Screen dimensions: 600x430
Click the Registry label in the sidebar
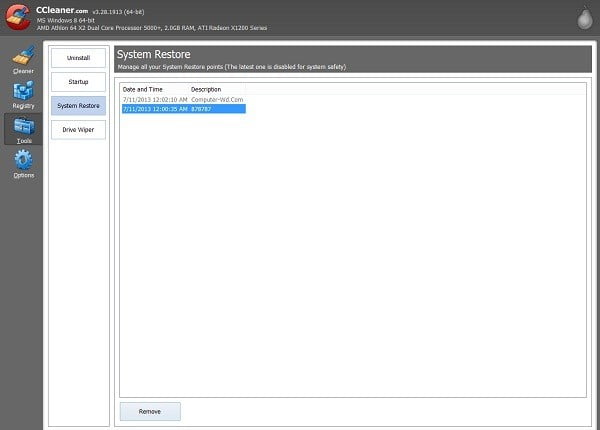pyautogui.click(x=23, y=106)
